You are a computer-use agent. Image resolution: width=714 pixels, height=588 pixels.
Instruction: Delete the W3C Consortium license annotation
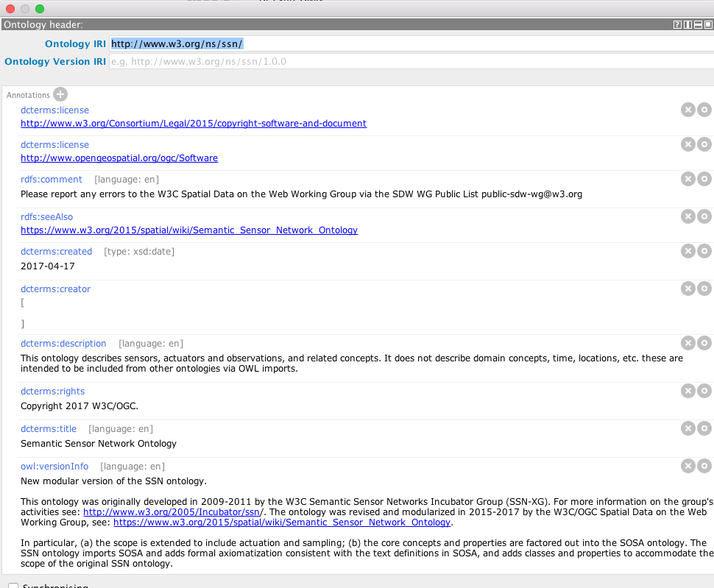688,110
